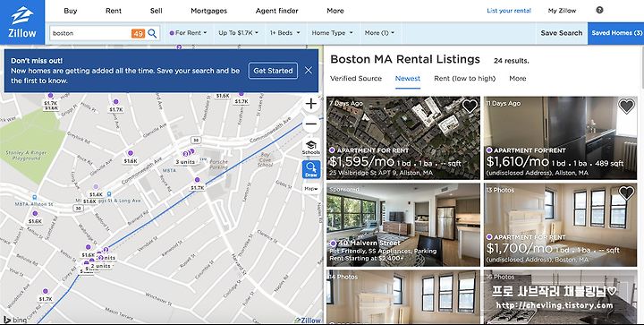Zoom out the map with minus button

tap(311, 124)
